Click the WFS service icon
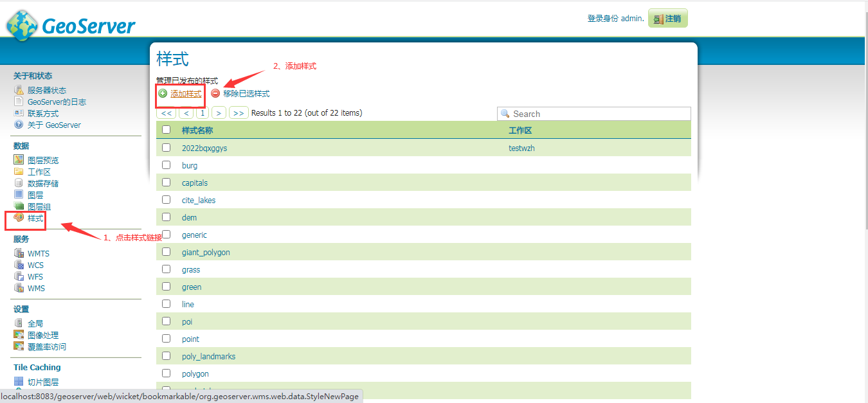 pos(19,276)
